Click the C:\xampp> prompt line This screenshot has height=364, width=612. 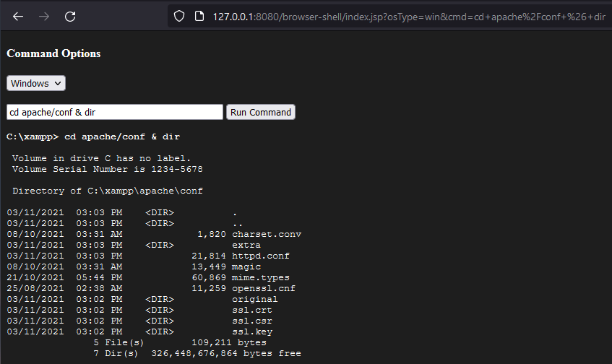(93, 136)
